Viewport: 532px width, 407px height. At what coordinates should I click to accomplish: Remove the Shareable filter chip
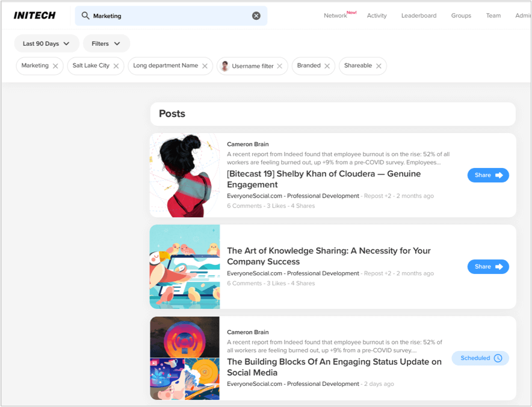[x=379, y=66]
